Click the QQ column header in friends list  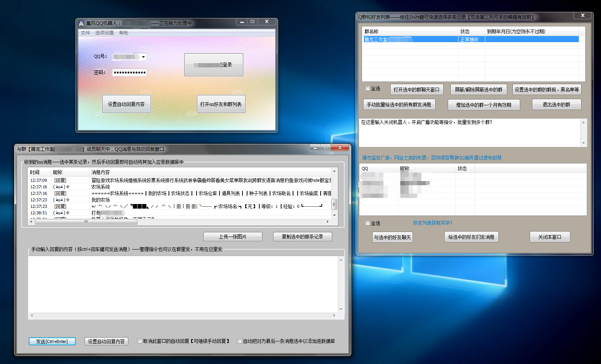[379, 168]
